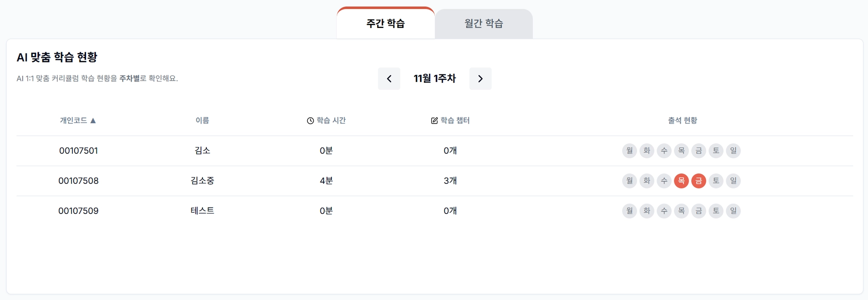Click the 출석 현황 column header

[x=682, y=121]
